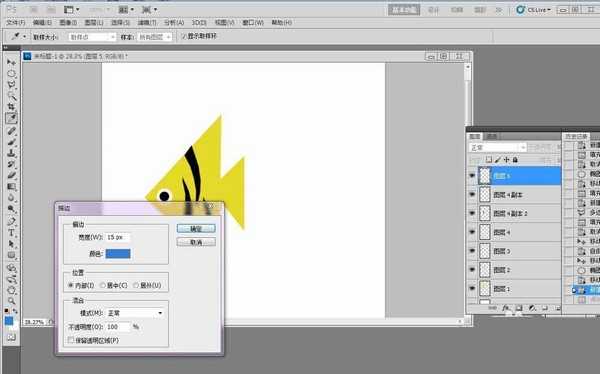Click the 确定 button in stroke dialog
Image resolution: width=600 pixels, height=374 pixels.
(x=196, y=229)
